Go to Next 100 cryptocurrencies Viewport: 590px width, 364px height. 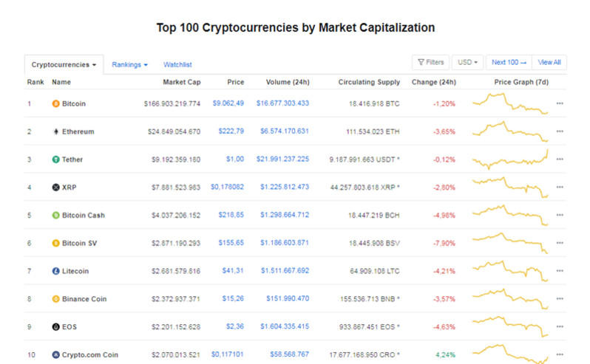click(509, 63)
